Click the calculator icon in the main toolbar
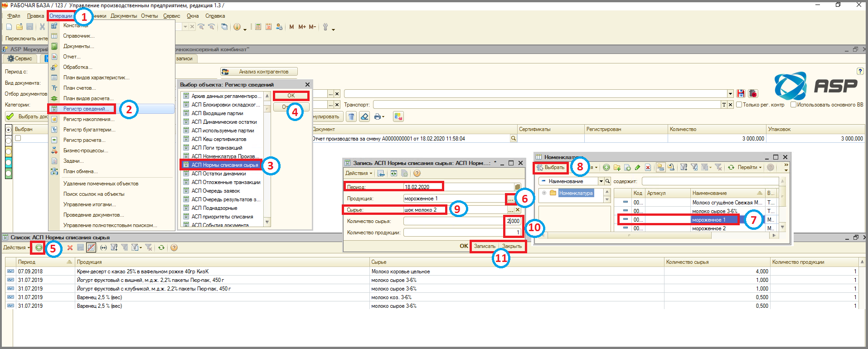Viewport: 868px width, 349px height. pos(258,27)
